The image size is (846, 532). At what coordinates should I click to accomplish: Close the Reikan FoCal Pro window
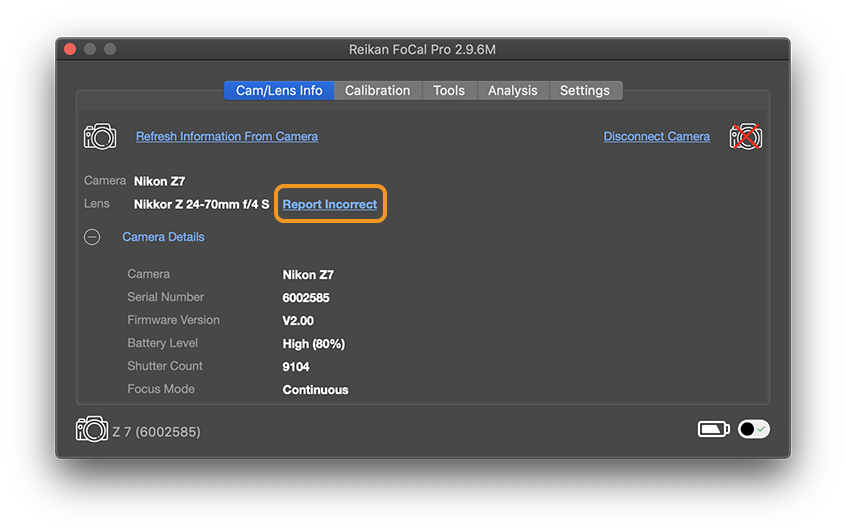tap(70, 49)
